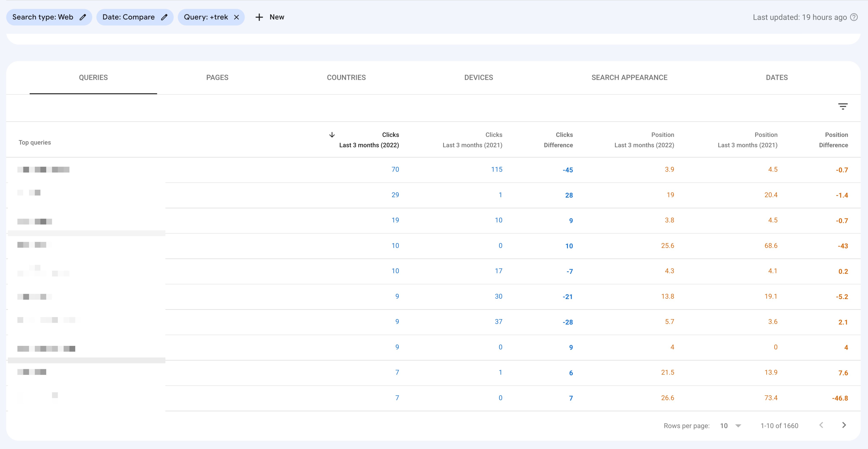Select the position difference 0.2 cell
This screenshot has height=449, width=868.
tap(843, 272)
